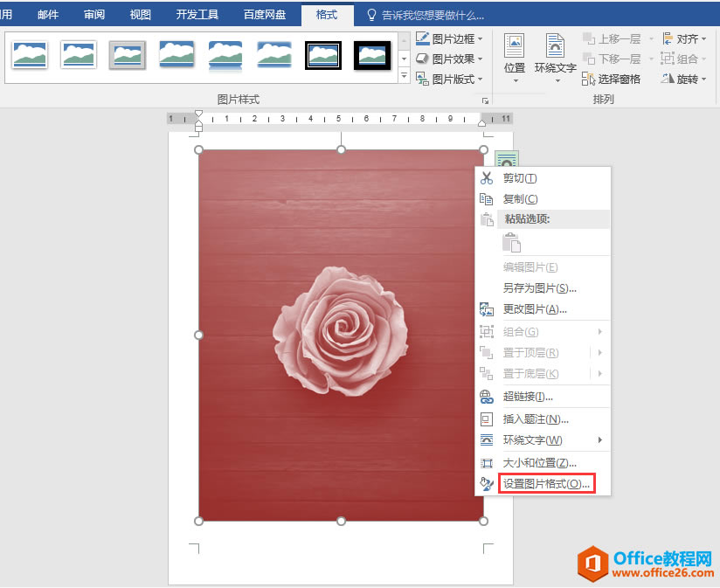Click the Copy icon in context menu
This screenshot has height=588, width=720.
[x=487, y=198]
